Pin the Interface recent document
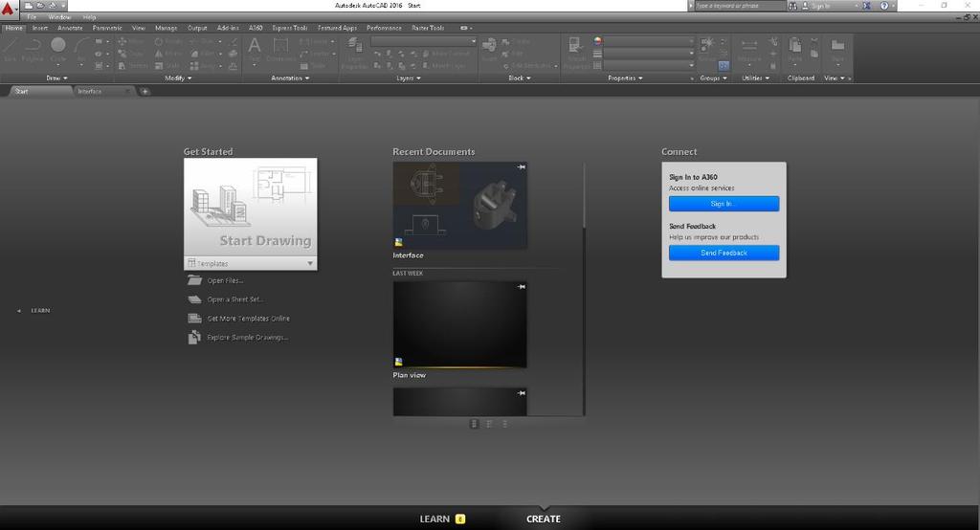The image size is (980, 530). click(521, 166)
